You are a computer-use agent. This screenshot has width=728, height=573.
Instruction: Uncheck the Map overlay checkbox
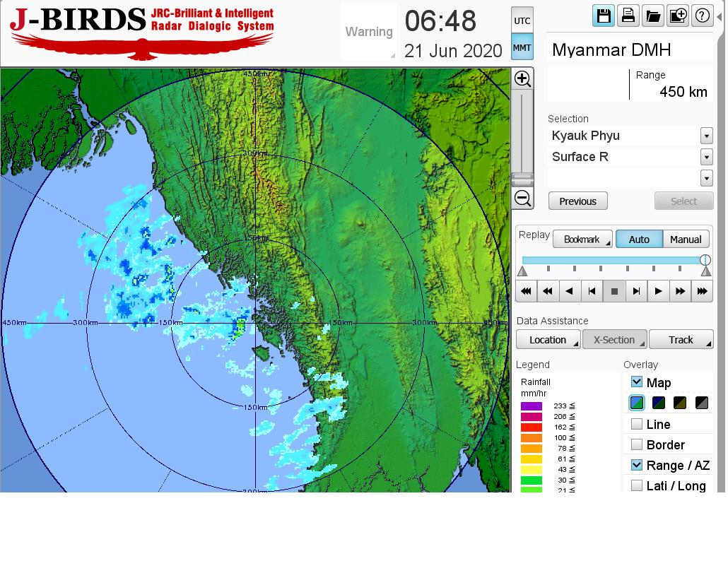pyautogui.click(x=637, y=382)
